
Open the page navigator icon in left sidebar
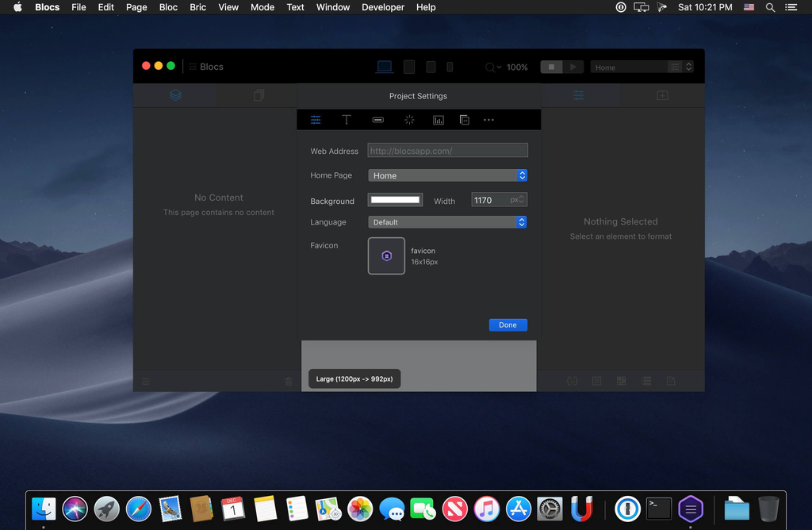[259, 95]
